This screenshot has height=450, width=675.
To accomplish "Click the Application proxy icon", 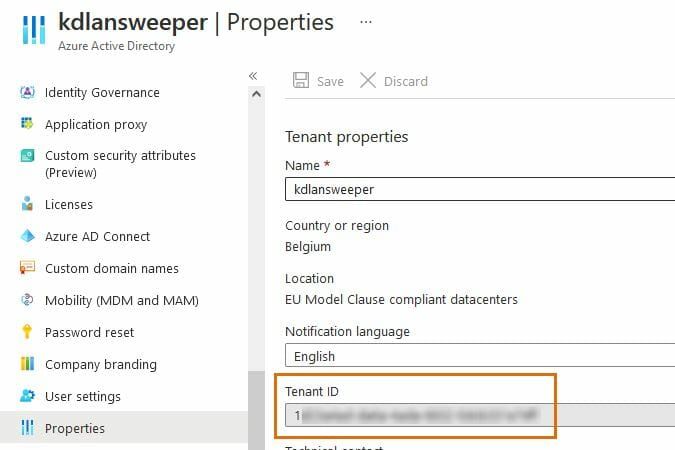I will pos(27,124).
